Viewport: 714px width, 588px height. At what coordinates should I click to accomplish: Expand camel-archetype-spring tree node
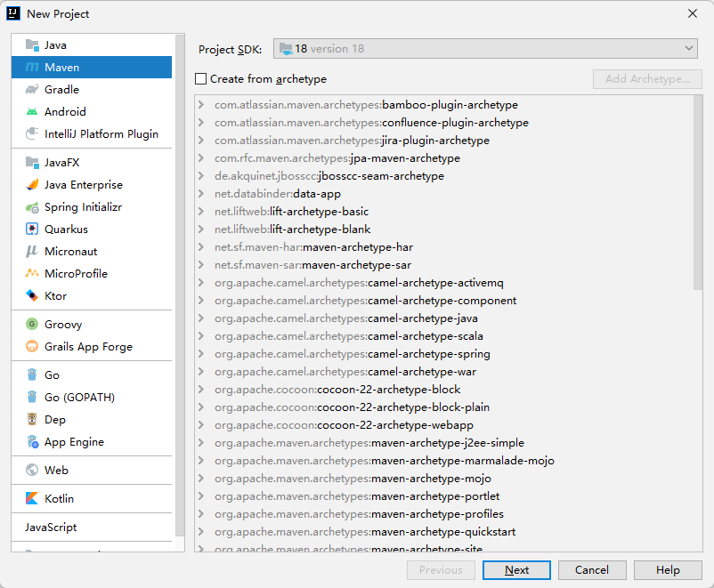point(202,354)
